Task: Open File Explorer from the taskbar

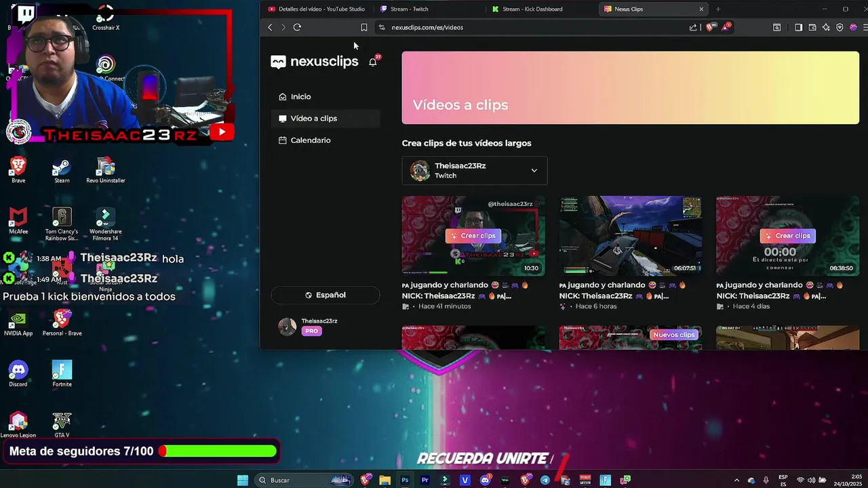Action: (x=384, y=481)
